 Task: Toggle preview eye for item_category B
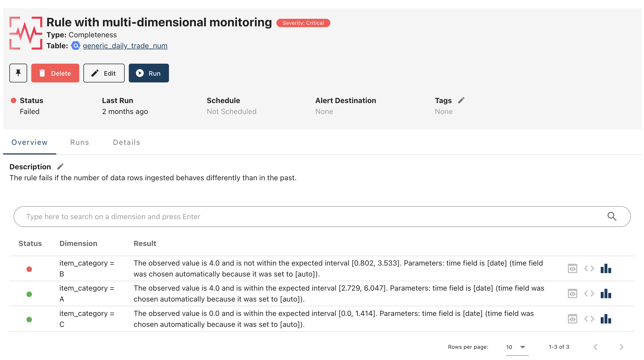tap(572, 268)
